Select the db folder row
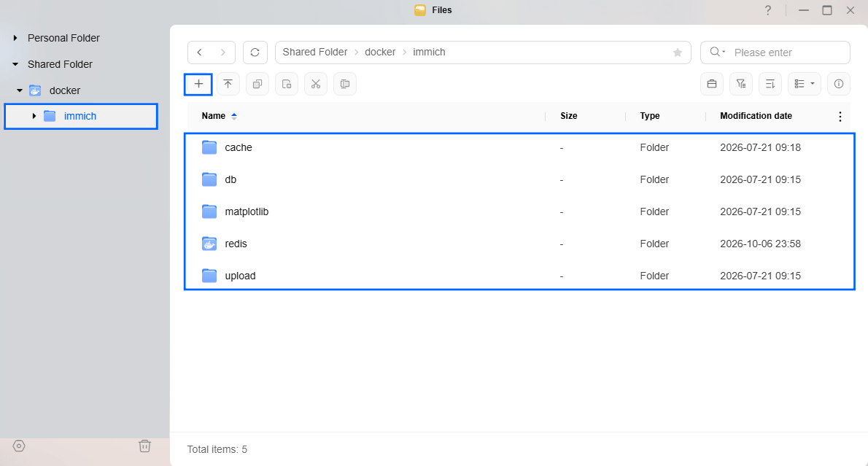Viewport: 868px width, 466px height. point(519,180)
